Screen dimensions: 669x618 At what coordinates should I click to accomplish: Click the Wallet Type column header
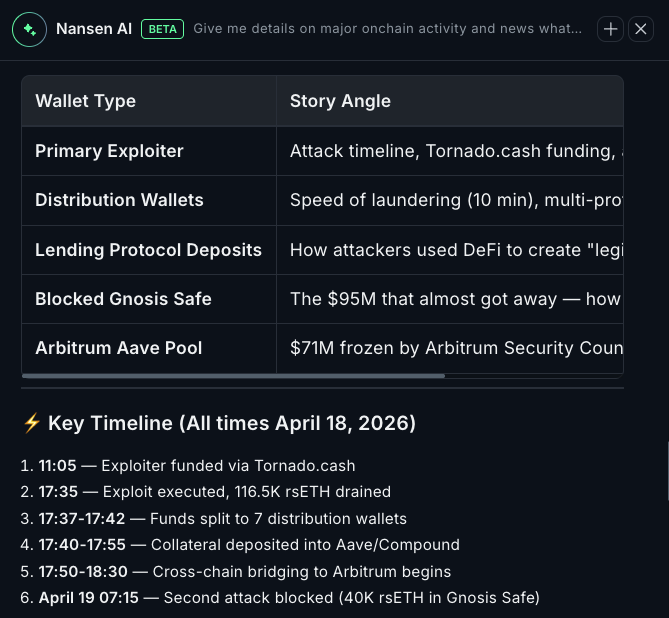149,101
